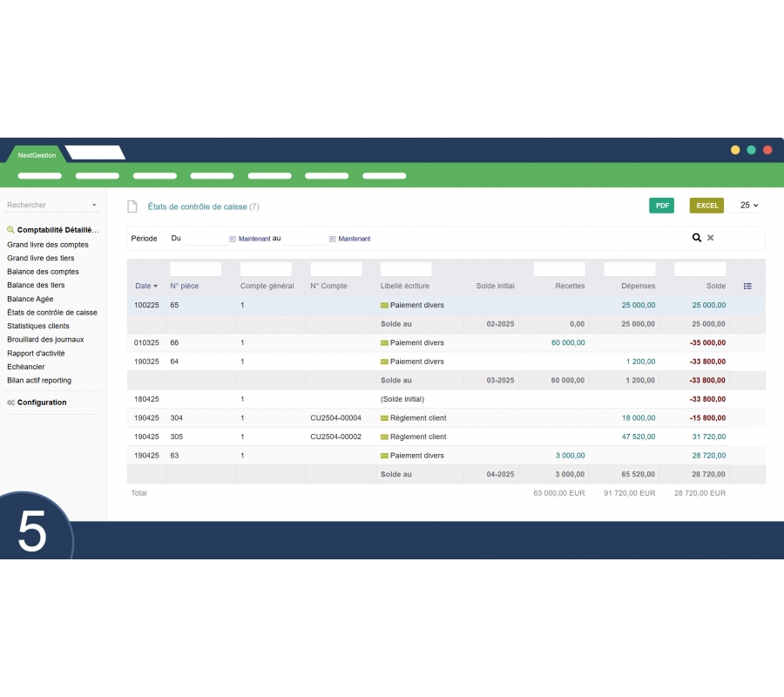Click calendar icon beside the au date field
The height and width of the screenshot is (697, 784).
point(332,239)
